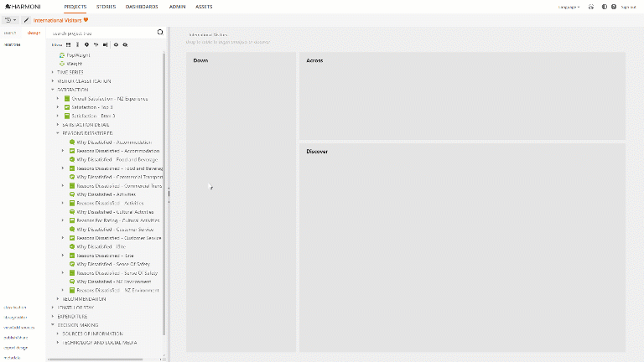Click Reasons Dissatisfied - Customer Service icon

pyautogui.click(x=72, y=238)
